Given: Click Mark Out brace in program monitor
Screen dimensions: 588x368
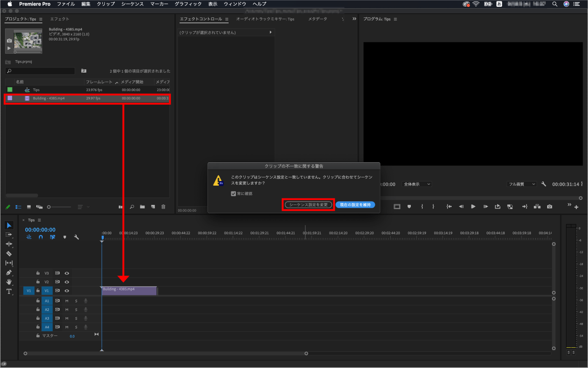Looking at the screenshot, I should tap(433, 207).
